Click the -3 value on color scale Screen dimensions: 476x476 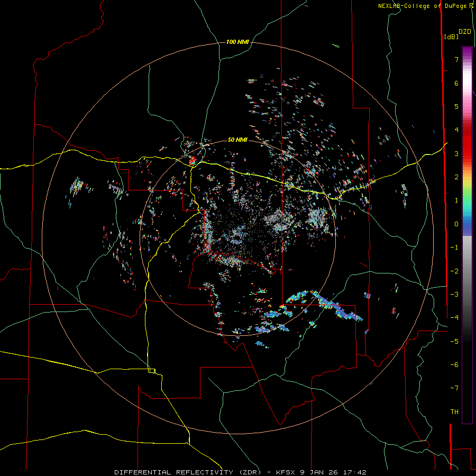pos(454,295)
